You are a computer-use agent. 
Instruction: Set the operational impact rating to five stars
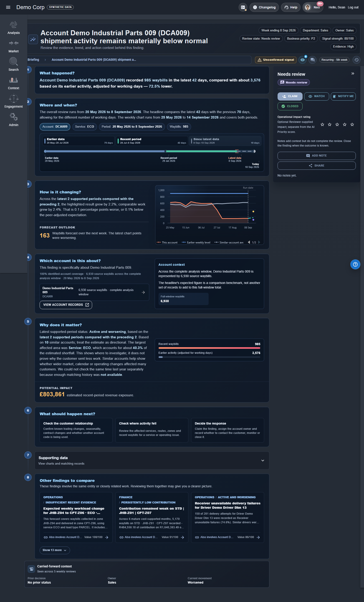352,125
